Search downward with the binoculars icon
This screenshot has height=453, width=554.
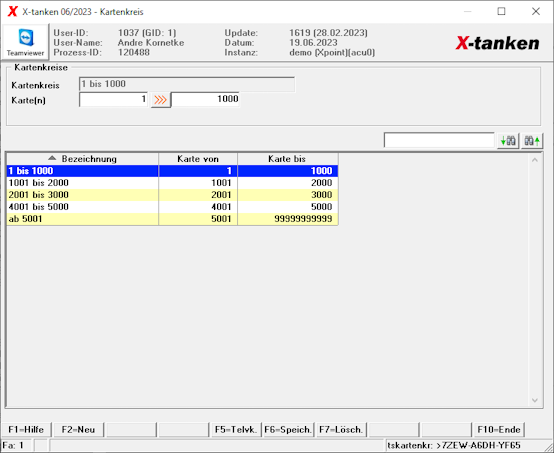click(508, 141)
